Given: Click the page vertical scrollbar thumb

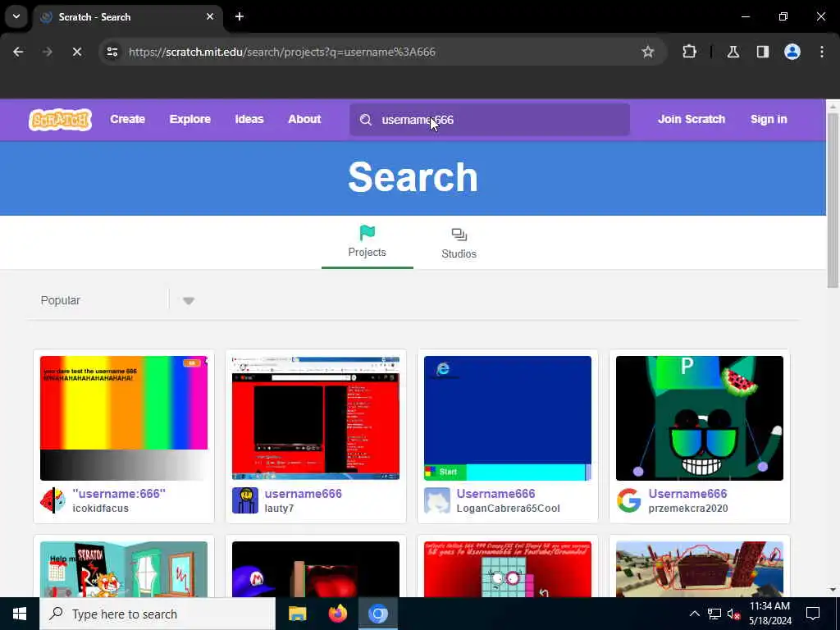Looking at the screenshot, I should (833, 200).
